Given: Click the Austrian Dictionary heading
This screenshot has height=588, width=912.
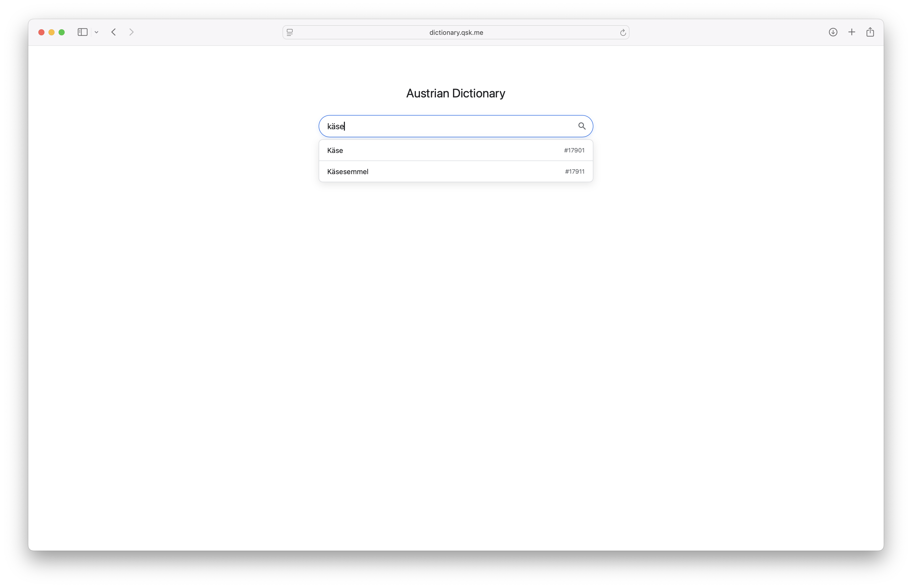Looking at the screenshot, I should [455, 93].
